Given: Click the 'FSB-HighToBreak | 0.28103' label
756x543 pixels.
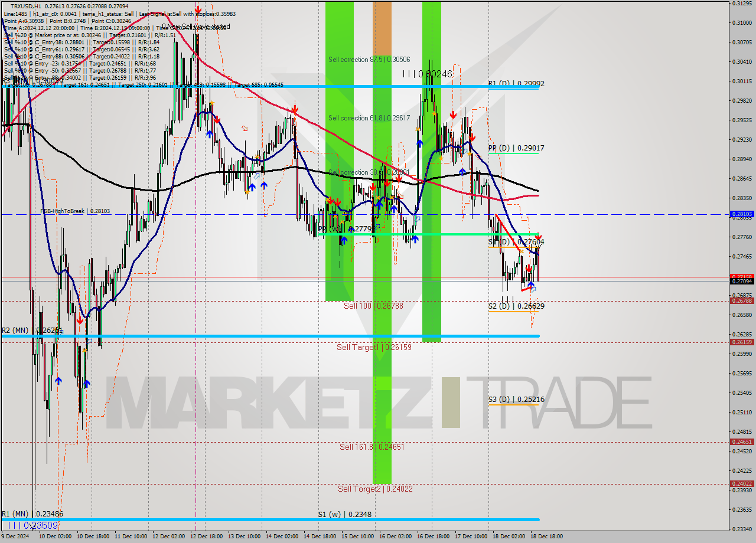Looking at the screenshot, I should point(75,211).
